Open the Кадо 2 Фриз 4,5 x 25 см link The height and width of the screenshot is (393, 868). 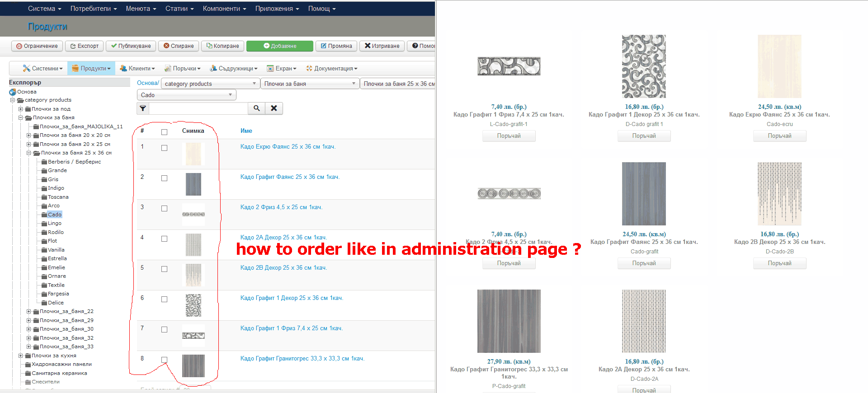point(281,207)
